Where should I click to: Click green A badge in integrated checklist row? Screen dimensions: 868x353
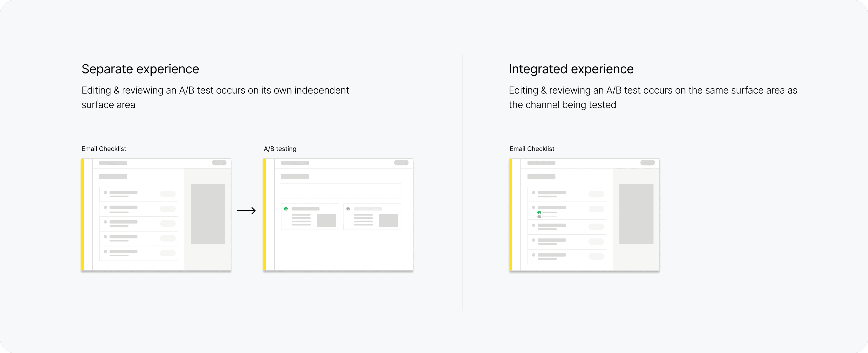[539, 212]
